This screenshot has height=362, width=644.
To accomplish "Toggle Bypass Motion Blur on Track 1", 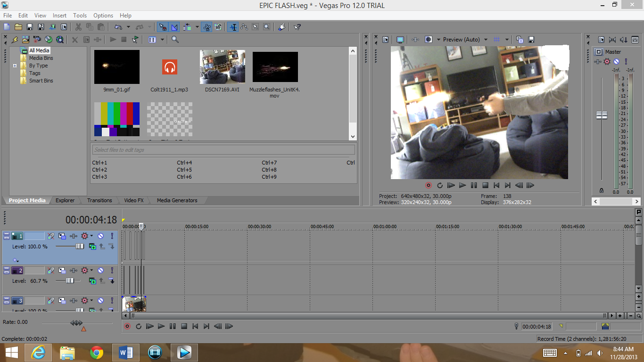I will (50, 236).
